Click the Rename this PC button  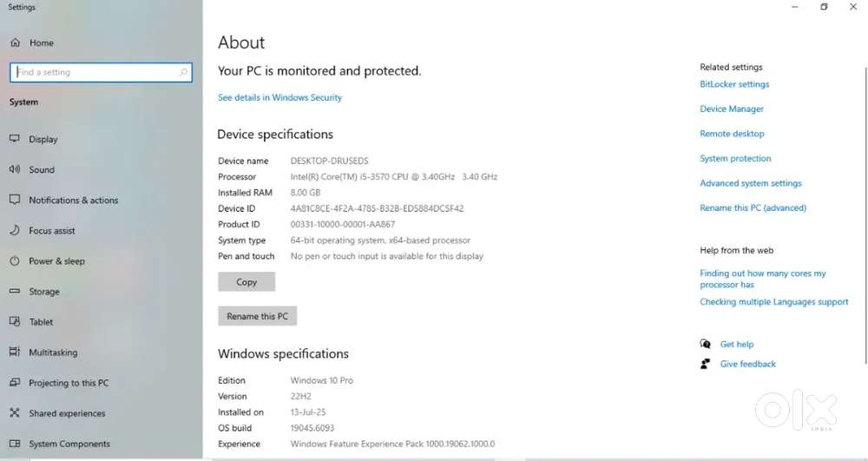[257, 316]
